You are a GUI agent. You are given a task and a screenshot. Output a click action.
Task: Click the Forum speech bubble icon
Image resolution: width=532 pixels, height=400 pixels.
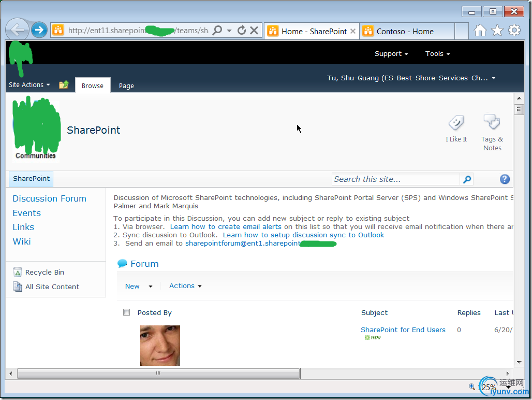point(122,264)
